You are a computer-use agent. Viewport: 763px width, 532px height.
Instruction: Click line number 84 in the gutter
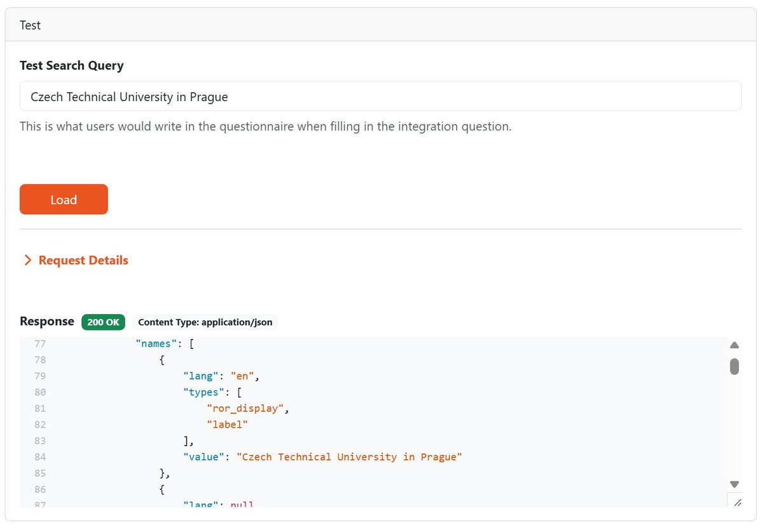(40, 457)
